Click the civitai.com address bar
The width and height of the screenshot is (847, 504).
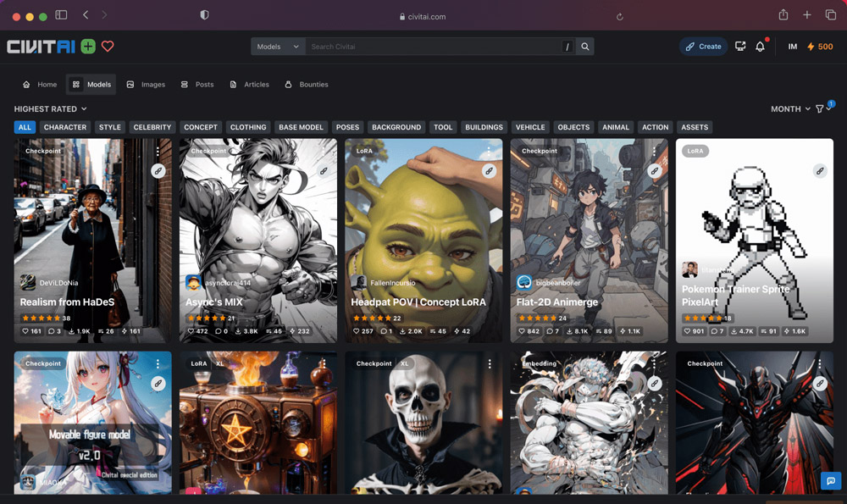pyautogui.click(x=423, y=17)
